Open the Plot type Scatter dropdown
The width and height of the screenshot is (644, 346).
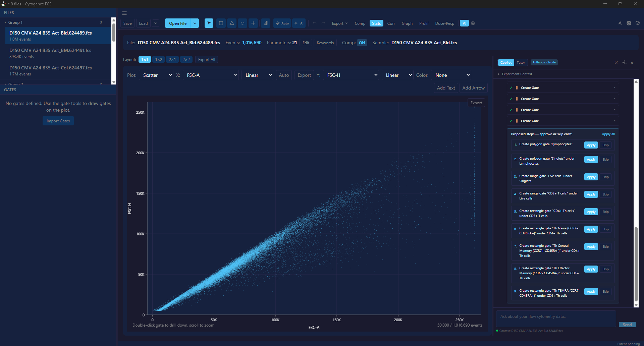[156, 75]
